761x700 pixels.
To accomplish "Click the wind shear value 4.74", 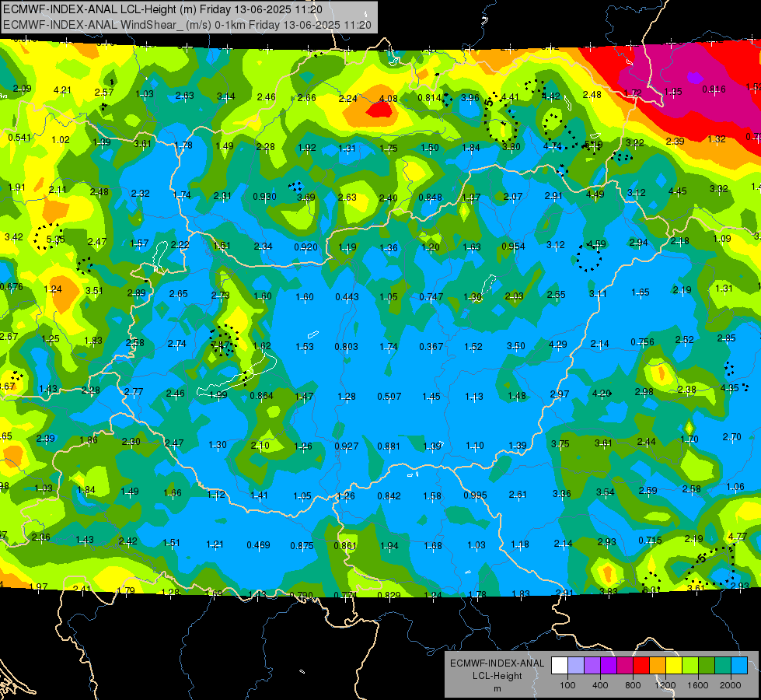I will [x=553, y=146].
